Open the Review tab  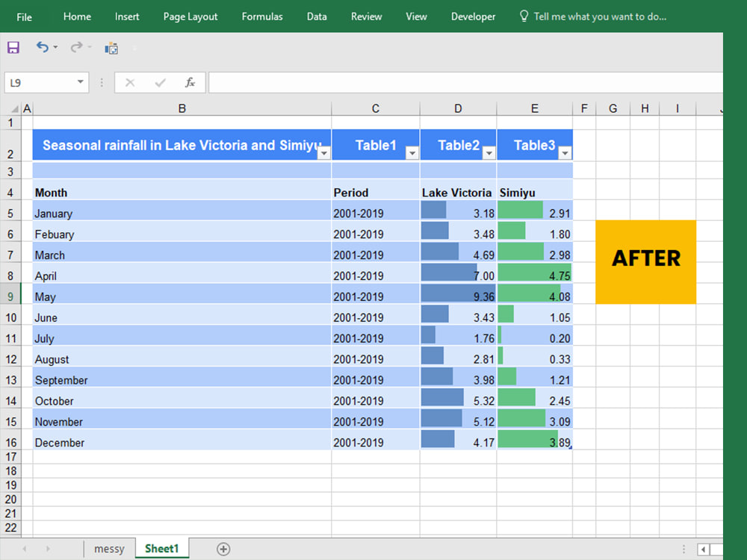[x=366, y=16]
